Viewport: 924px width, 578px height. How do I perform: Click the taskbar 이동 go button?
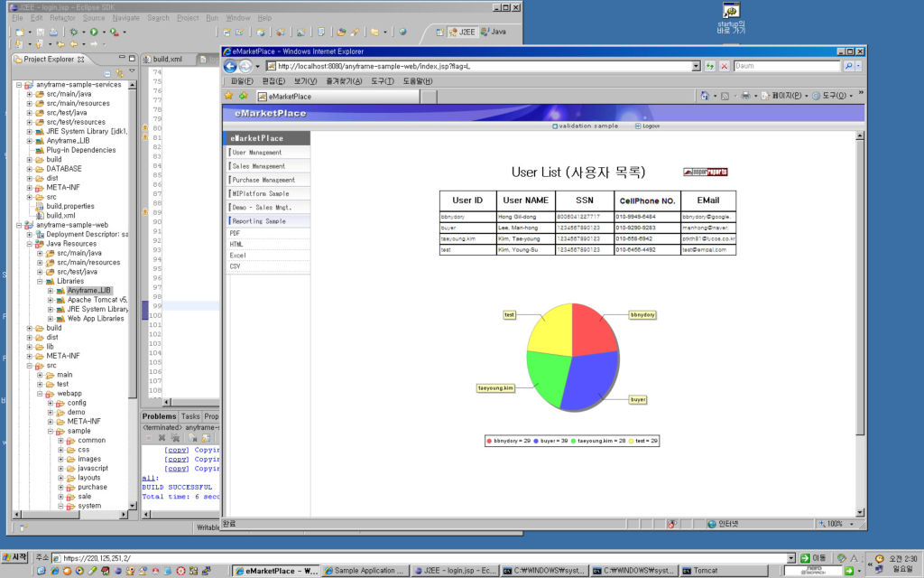click(813, 558)
